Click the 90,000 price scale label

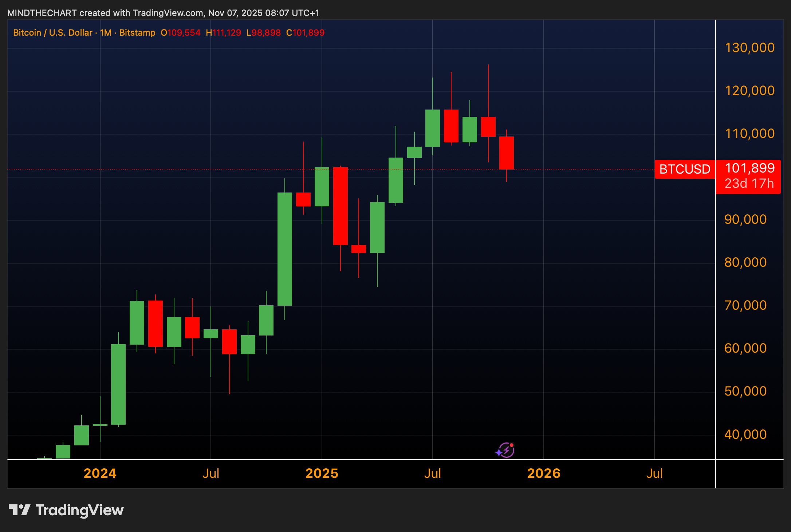745,219
